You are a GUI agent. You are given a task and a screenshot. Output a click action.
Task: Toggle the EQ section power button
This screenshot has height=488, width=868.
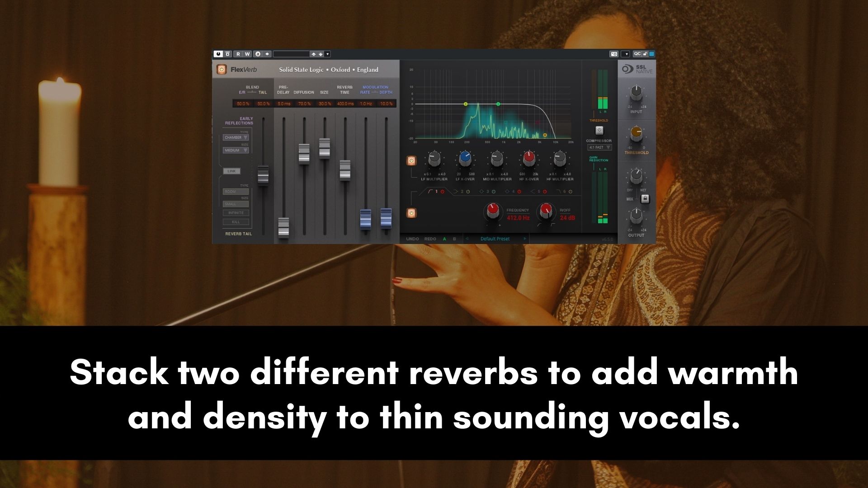click(x=411, y=213)
